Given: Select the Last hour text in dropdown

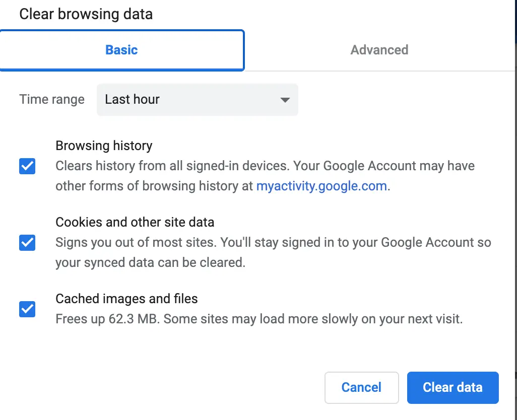Looking at the screenshot, I should click(x=132, y=100).
